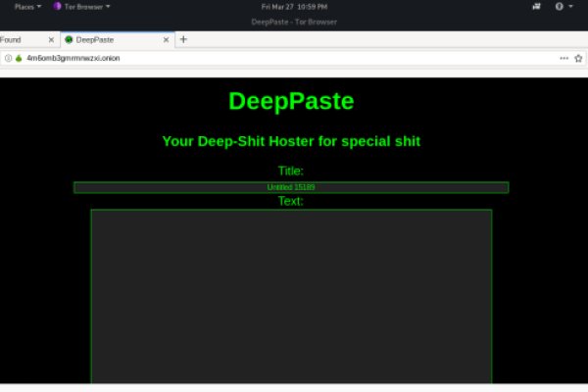Click the workspace icon in top panel
This screenshot has height=392, width=588.
(535, 6)
